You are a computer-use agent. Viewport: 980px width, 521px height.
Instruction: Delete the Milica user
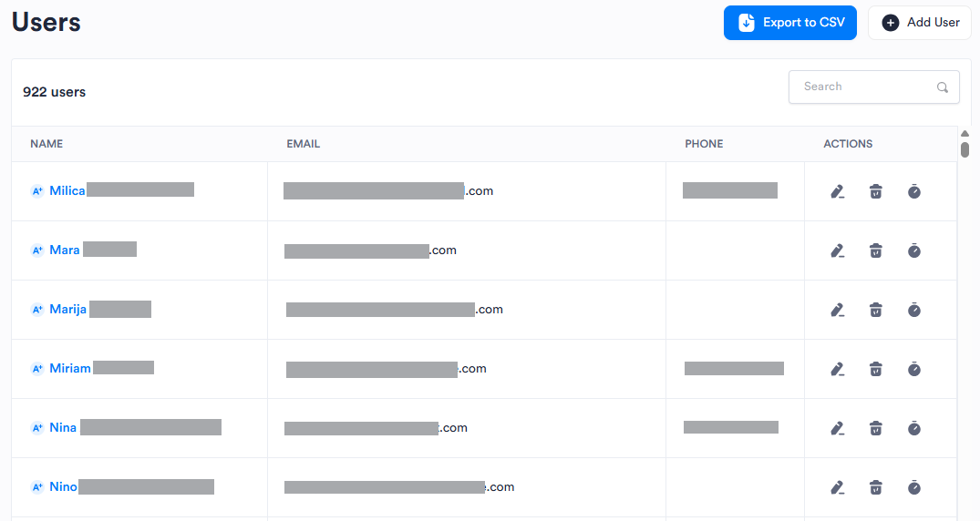tap(876, 191)
